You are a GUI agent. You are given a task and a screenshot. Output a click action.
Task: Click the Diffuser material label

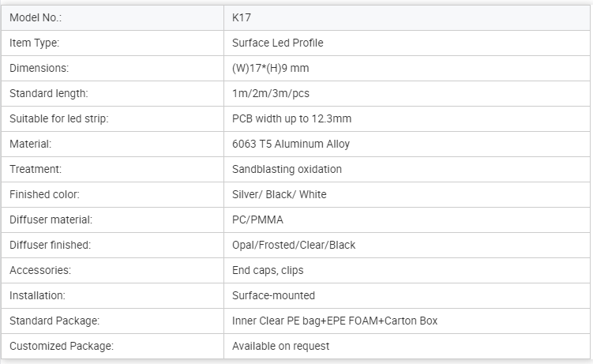coord(51,220)
